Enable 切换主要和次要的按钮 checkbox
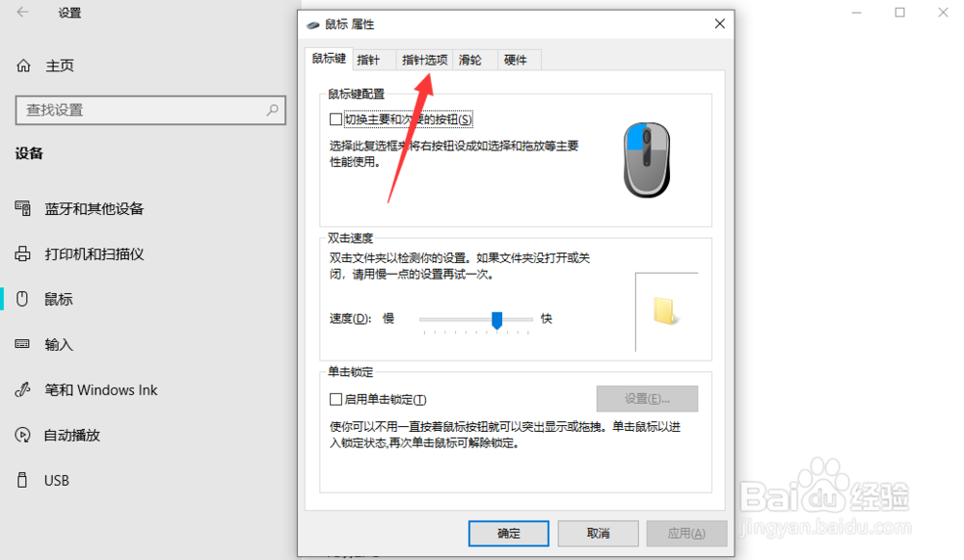 (335, 120)
